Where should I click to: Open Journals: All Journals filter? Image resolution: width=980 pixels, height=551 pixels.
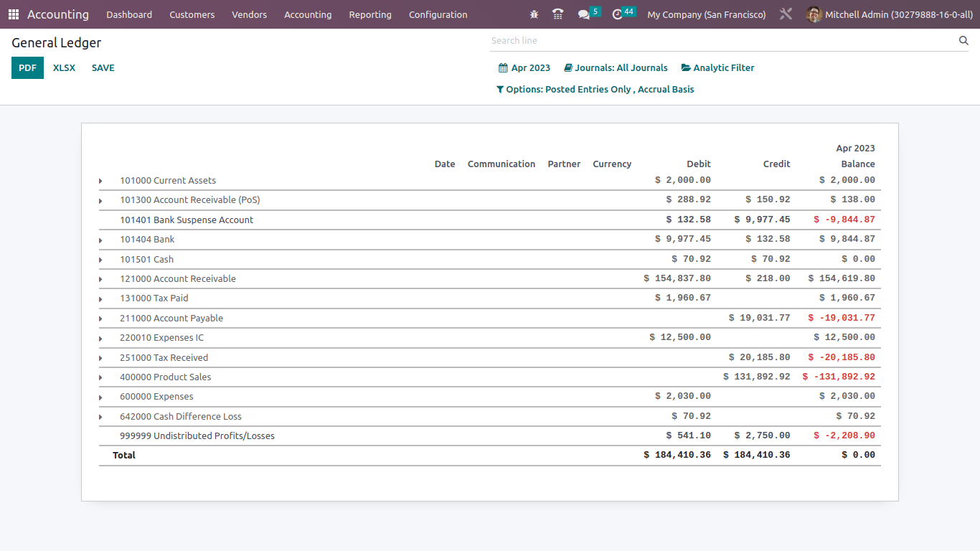[616, 68]
